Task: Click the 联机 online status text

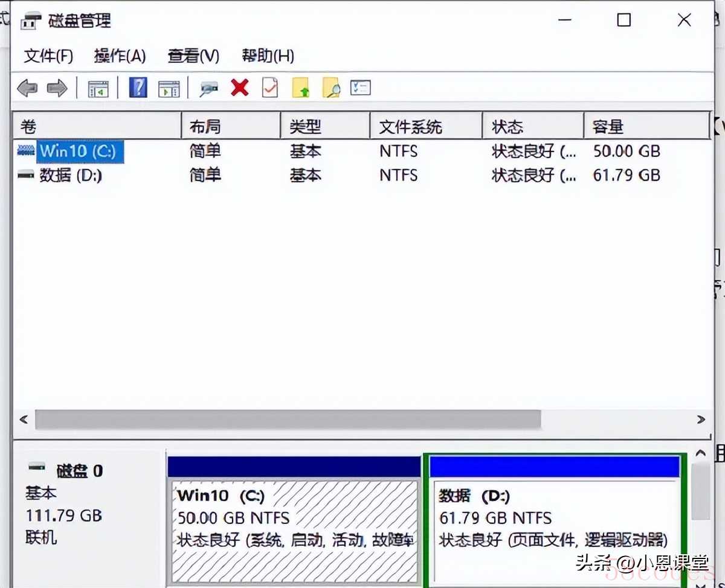Action: (41, 537)
